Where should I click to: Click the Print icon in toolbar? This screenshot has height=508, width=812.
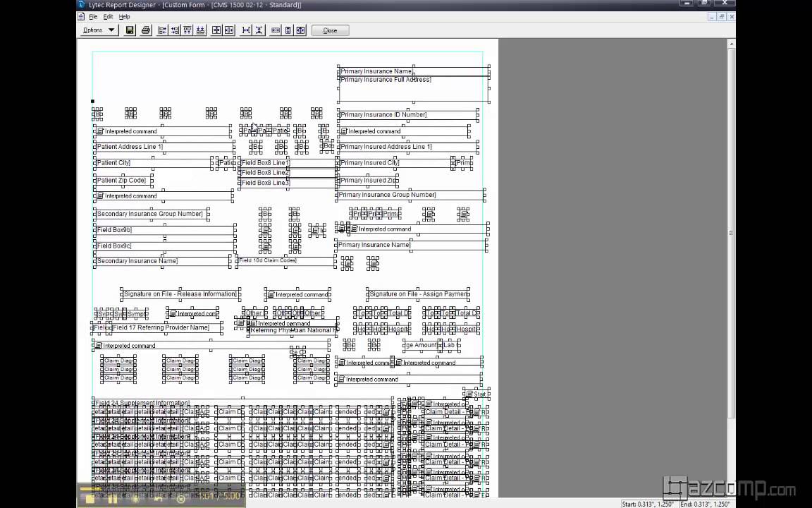[146, 30]
